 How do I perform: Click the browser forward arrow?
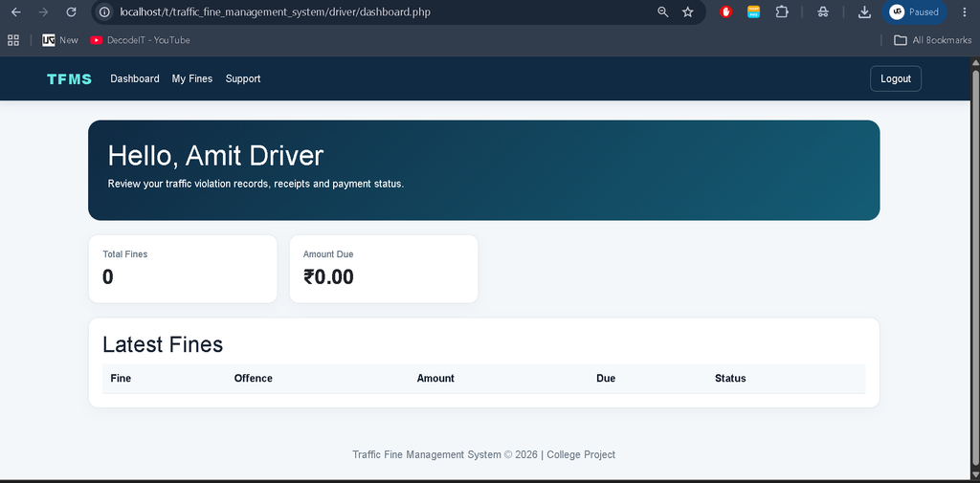point(43,11)
